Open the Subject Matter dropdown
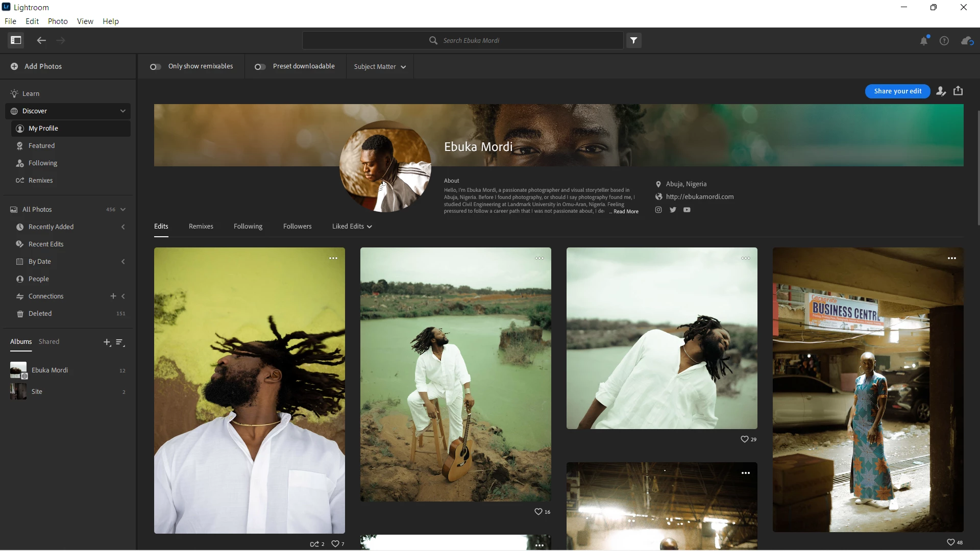This screenshot has height=551, width=980. [x=380, y=67]
